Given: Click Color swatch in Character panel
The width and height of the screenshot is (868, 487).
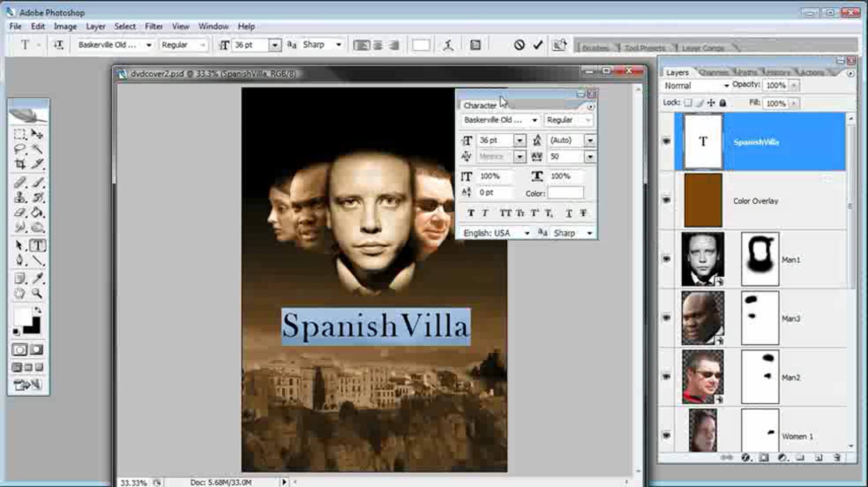Looking at the screenshot, I should [x=566, y=193].
